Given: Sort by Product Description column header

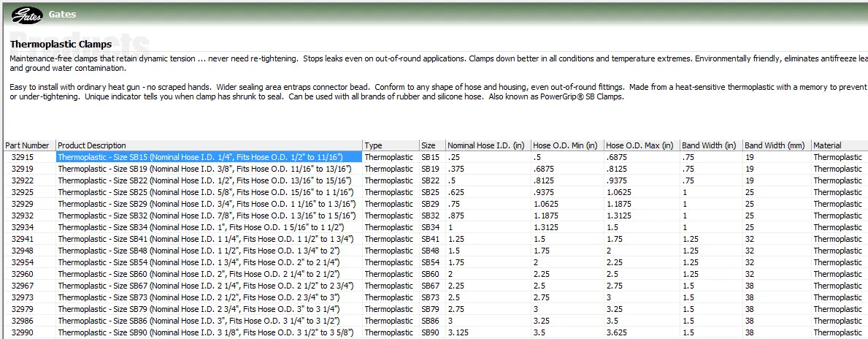Looking at the screenshot, I should click(x=210, y=145).
